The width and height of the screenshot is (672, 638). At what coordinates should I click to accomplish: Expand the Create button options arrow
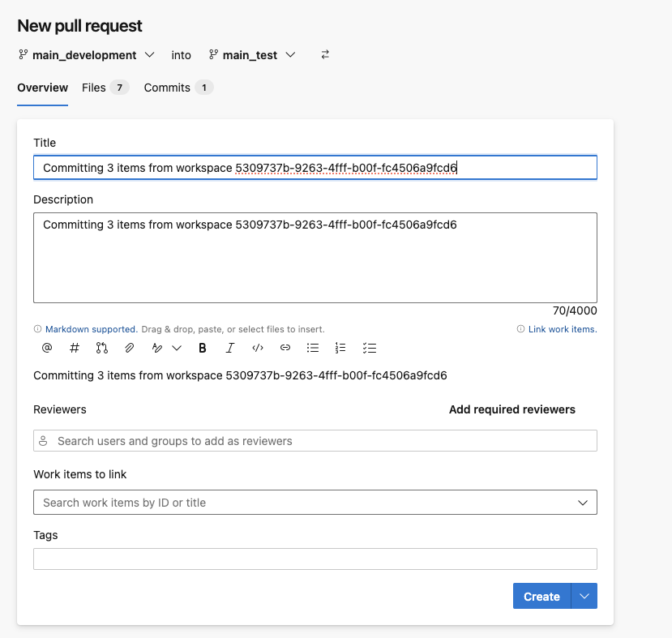coord(584,596)
